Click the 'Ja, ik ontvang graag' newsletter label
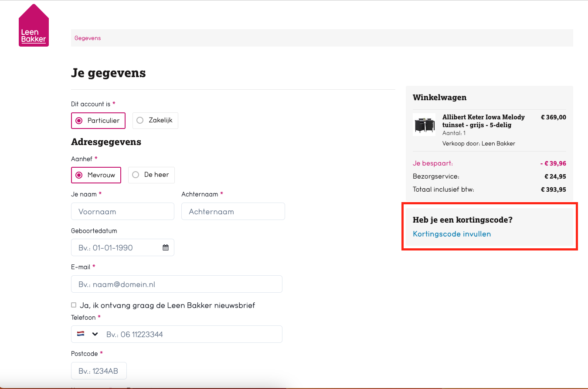The height and width of the screenshot is (389, 588). pos(167,305)
